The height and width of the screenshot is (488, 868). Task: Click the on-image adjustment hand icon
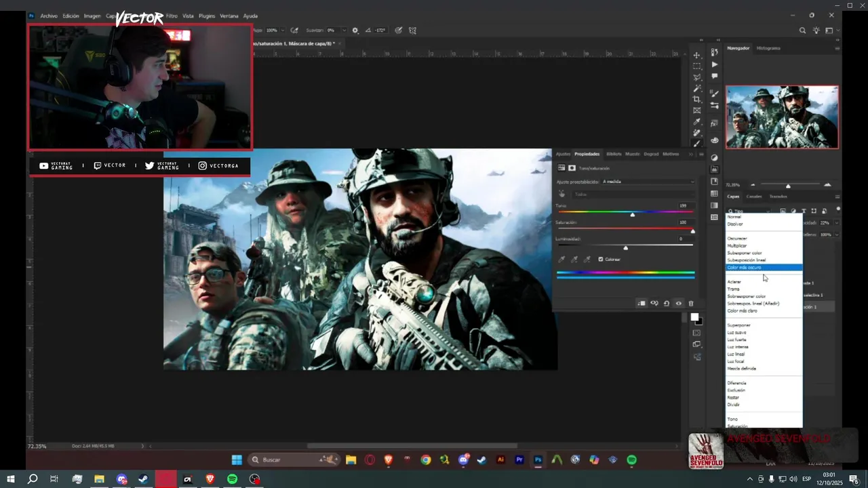[561, 194]
